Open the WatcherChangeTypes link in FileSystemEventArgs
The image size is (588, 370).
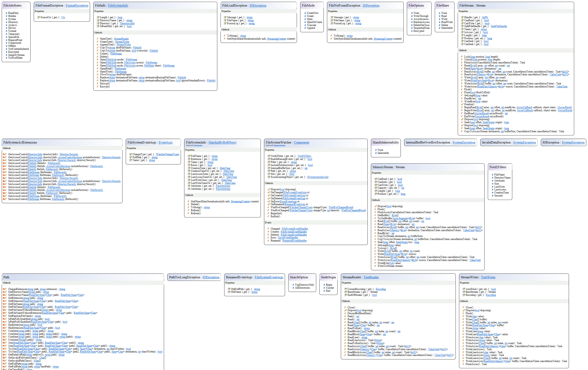pyautogui.click(x=168, y=154)
